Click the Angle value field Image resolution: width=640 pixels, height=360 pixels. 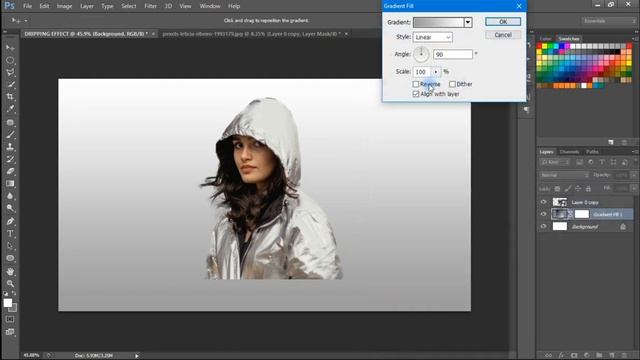pos(453,54)
